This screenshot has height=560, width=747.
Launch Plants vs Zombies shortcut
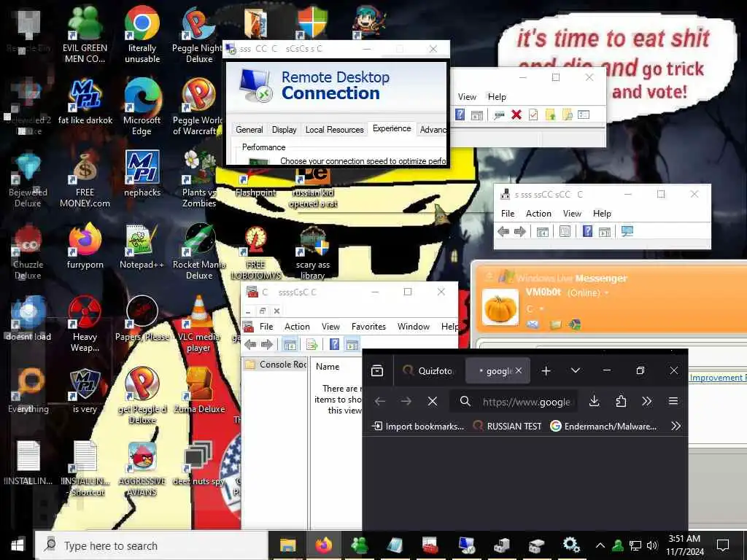(199, 179)
